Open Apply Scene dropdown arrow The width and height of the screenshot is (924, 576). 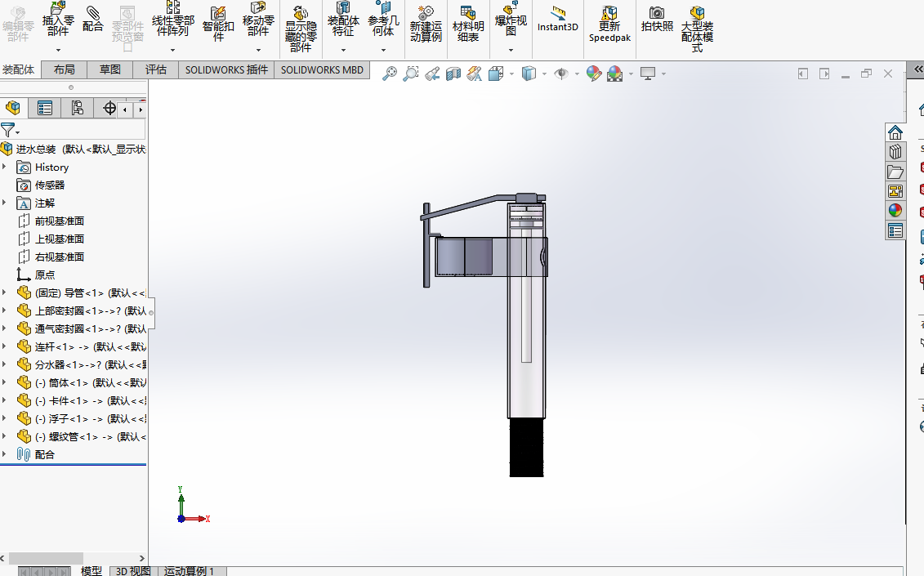pos(631,74)
